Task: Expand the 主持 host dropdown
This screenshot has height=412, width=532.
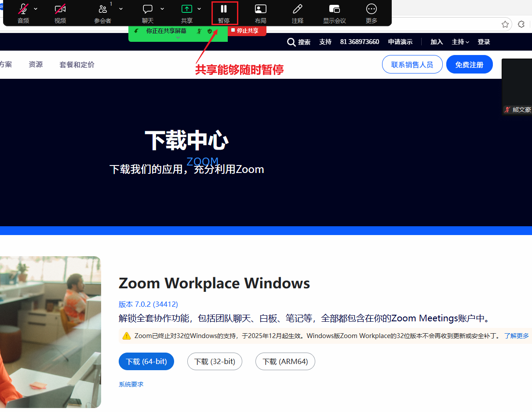Action: tap(460, 42)
